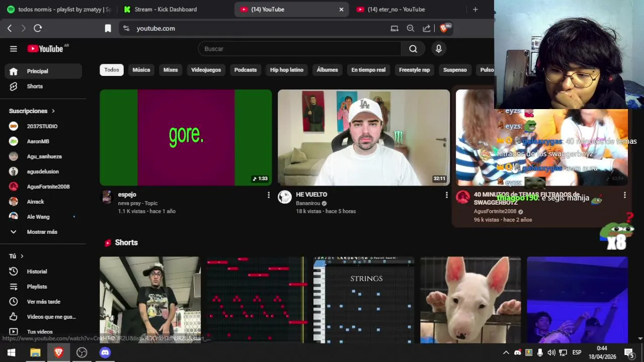Go back with the browser arrow
This screenshot has width=644, height=362.
10,29
